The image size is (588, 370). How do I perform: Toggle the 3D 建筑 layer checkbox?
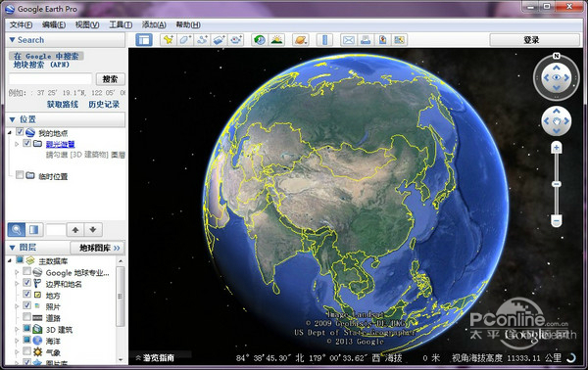[26, 329]
